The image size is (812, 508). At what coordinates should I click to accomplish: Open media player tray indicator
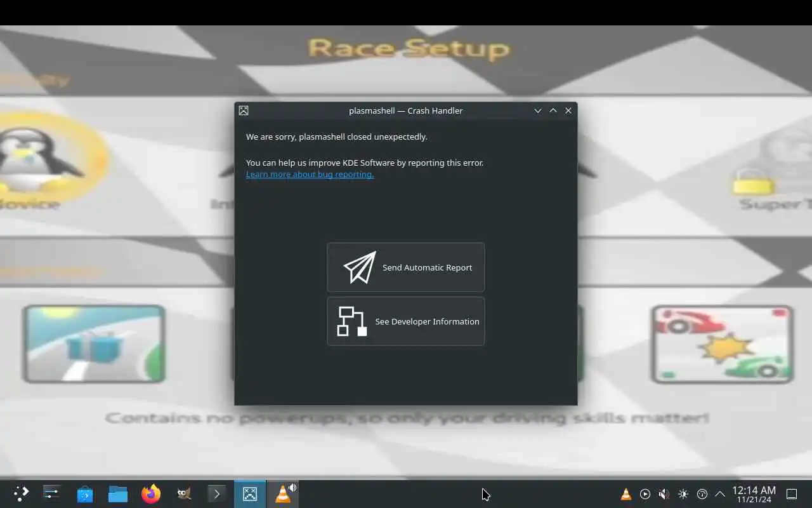pyautogui.click(x=645, y=494)
